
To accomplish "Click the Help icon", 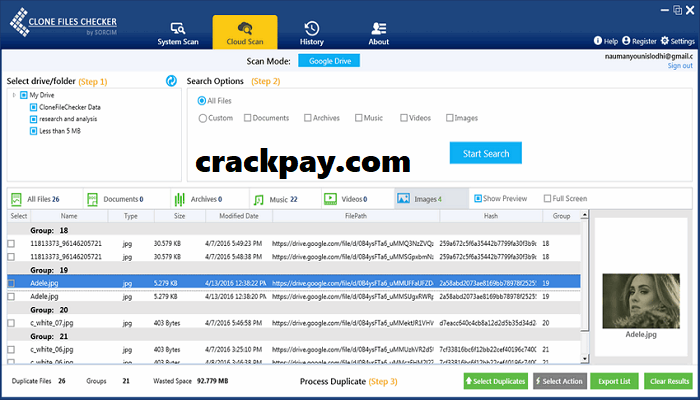I will (x=598, y=41).
